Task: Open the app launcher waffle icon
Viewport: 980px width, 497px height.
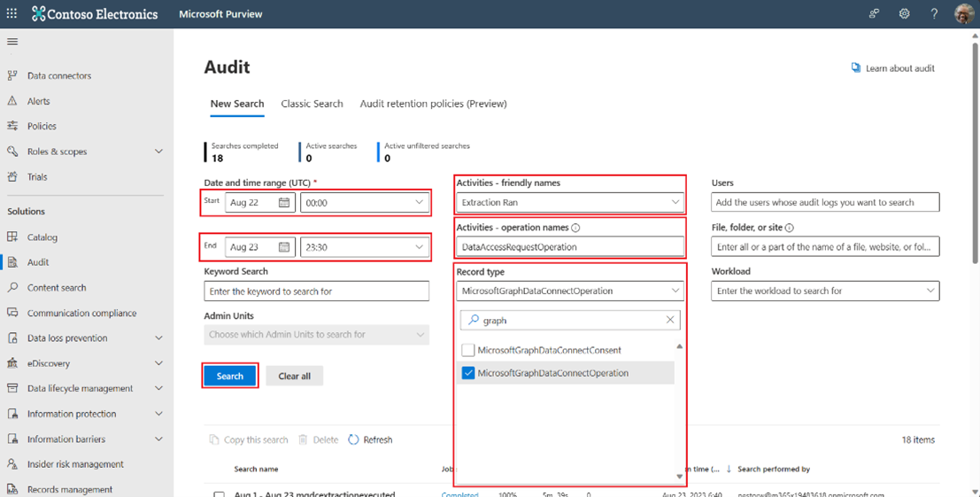Action: (x=12, y=14)
